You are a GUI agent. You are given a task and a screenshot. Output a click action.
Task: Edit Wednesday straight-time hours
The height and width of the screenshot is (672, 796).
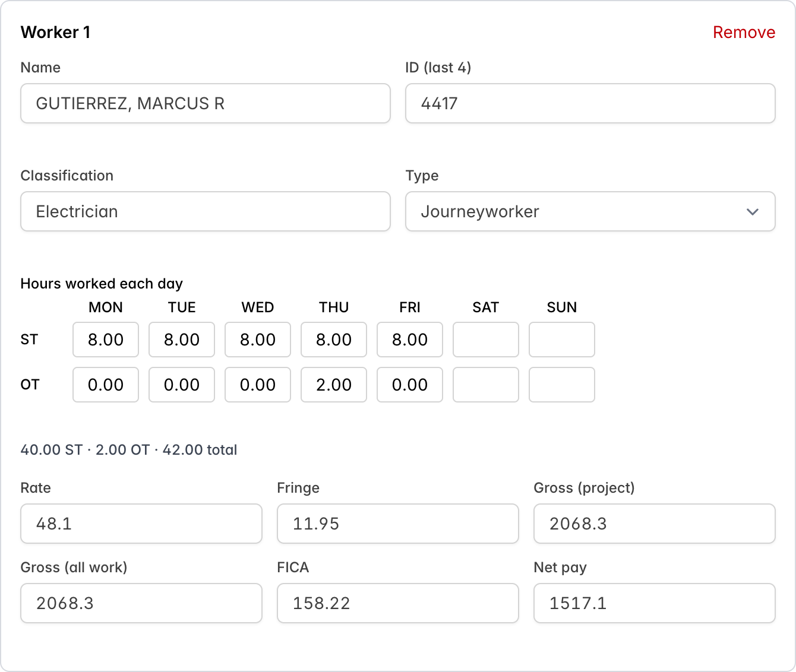pyautogui.click(x=258, y=340)
